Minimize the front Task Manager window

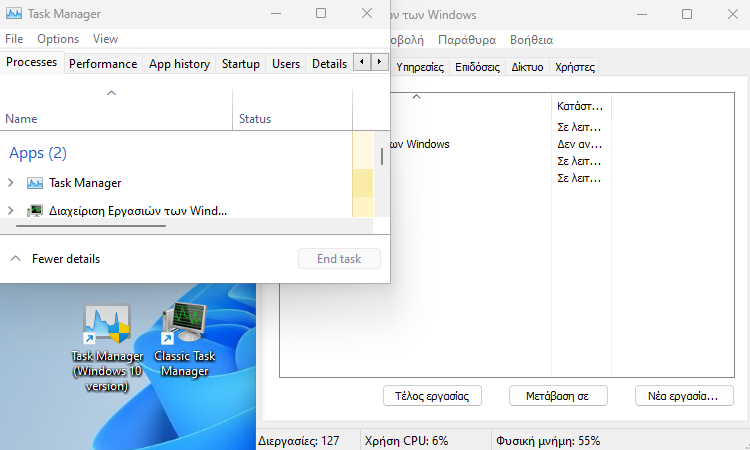[276, 13]
